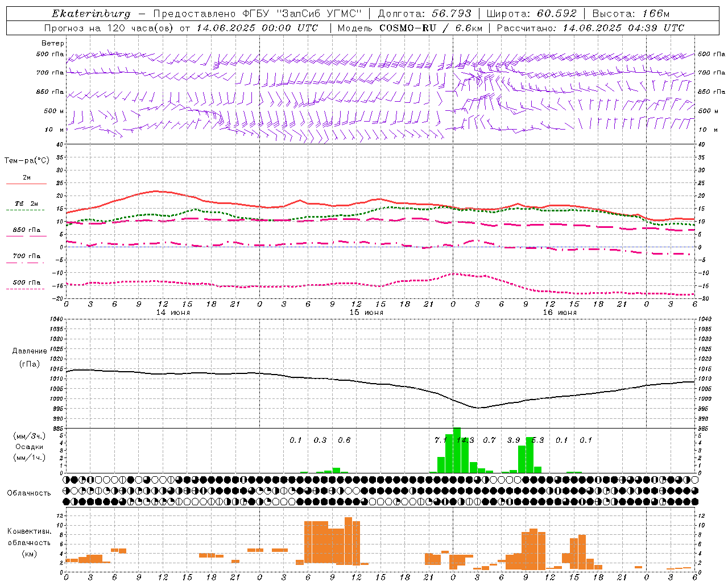Click the 500 гПа temperature legend entry
Screen dimensions: 728x582
point(27,282)
